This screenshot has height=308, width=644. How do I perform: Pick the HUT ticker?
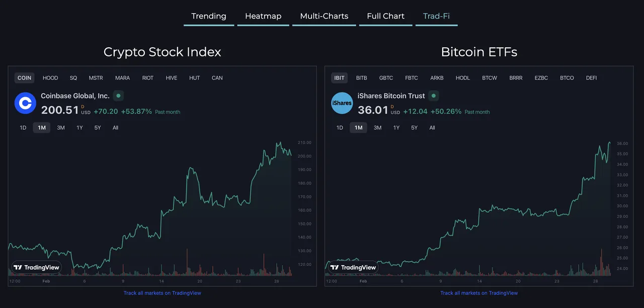(x=195, y=78)
